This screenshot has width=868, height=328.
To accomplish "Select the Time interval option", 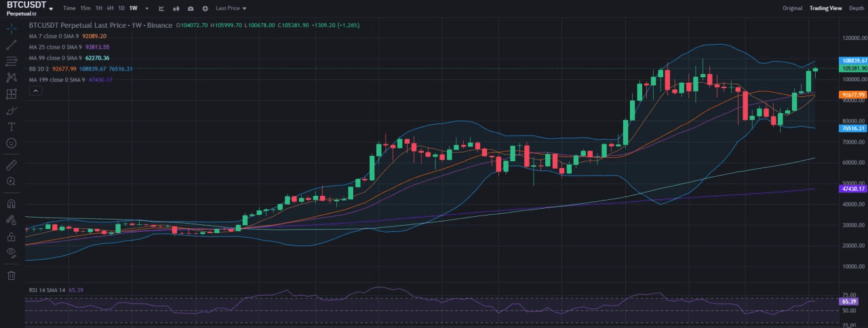I will tap(69, 8).
